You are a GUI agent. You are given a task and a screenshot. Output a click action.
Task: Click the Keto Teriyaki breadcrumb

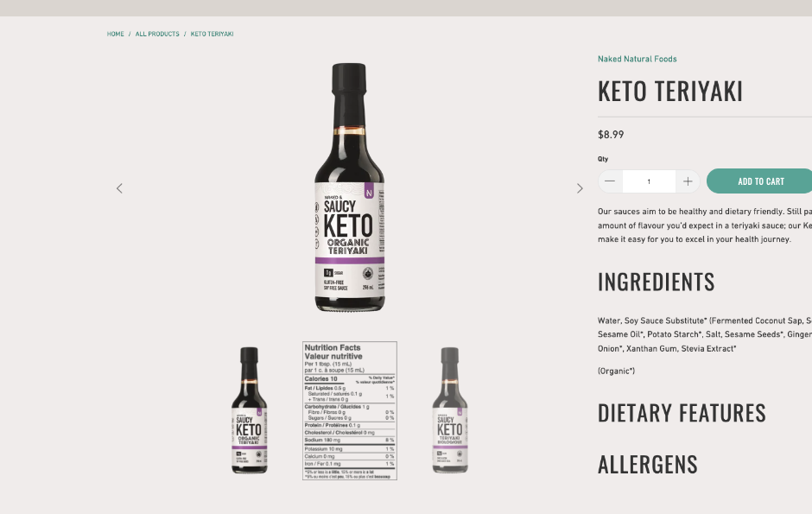tap(212, 35)
